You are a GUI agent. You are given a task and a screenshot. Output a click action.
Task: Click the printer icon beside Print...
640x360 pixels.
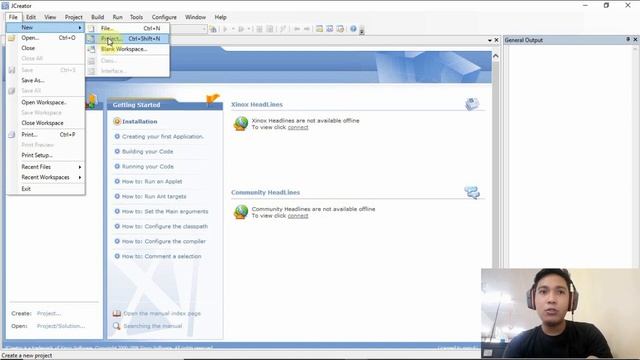pyautogui.click(x=12, y=134)
